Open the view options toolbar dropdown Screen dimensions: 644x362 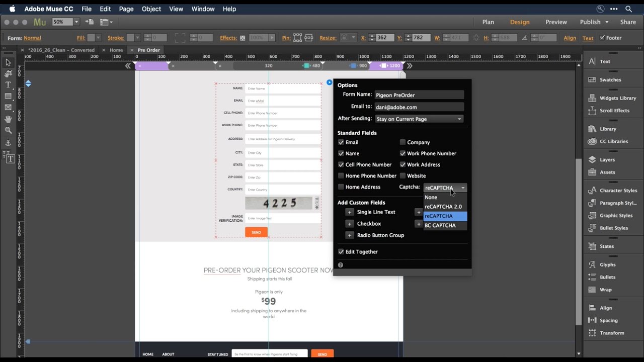tap(106, 22)
